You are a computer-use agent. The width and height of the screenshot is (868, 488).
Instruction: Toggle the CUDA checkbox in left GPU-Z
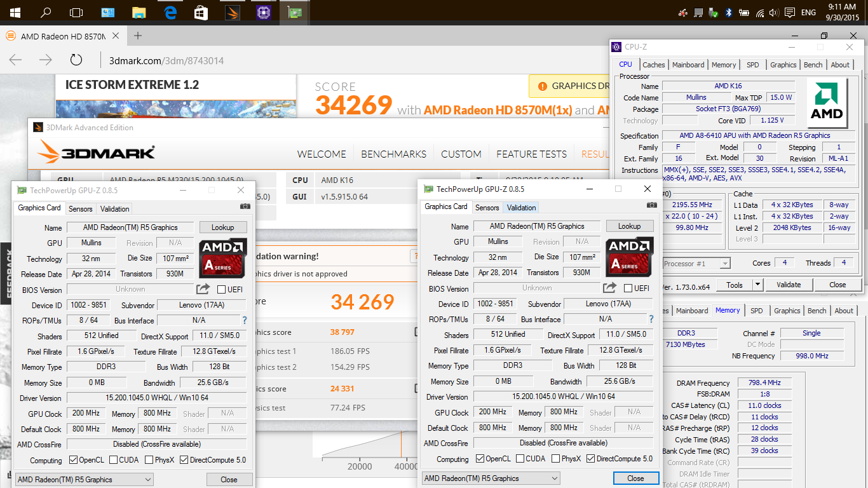coord(114,460)
